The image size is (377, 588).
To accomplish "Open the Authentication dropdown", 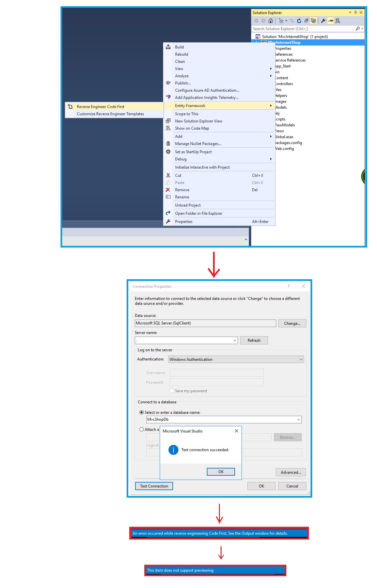I will click(301, 359).
